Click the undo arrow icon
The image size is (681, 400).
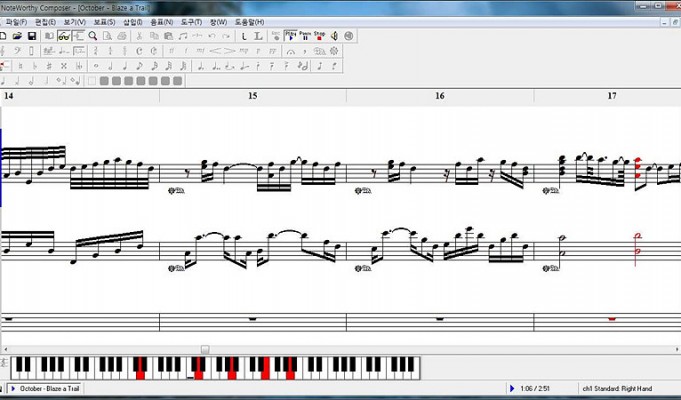212,36
